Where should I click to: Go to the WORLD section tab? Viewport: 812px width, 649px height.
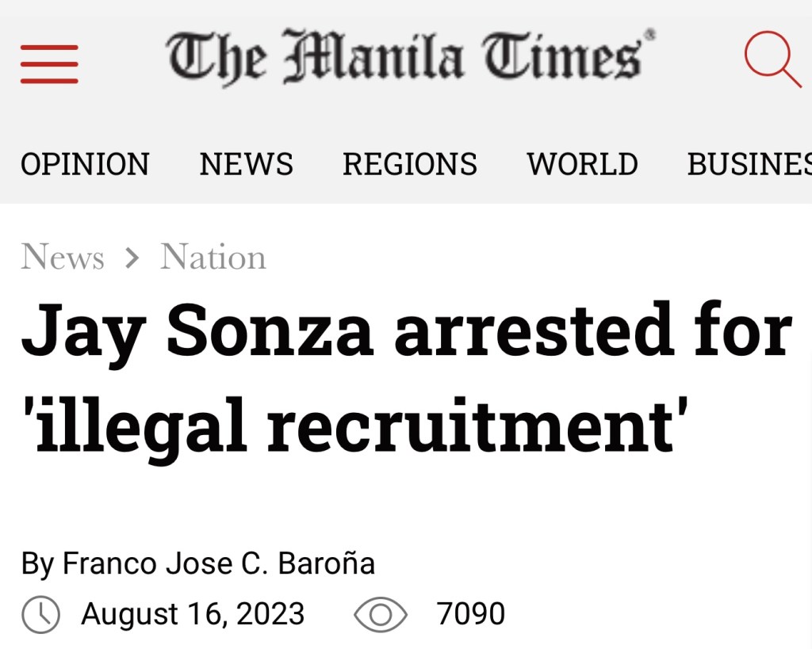click(582, 164)
